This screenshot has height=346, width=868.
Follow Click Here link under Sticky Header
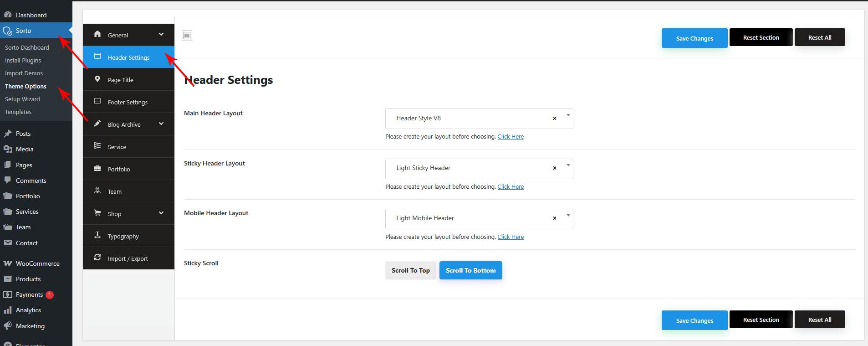[x=510, y=187]
